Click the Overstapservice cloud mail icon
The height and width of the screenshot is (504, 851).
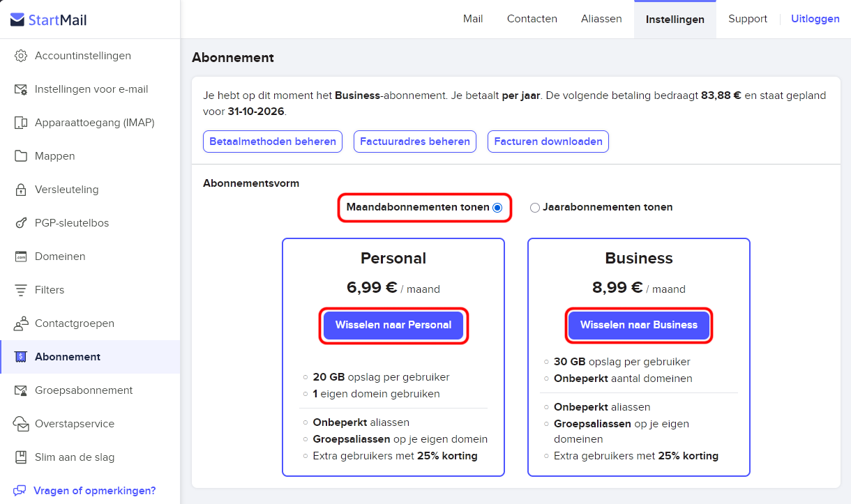tap(21, 424)
